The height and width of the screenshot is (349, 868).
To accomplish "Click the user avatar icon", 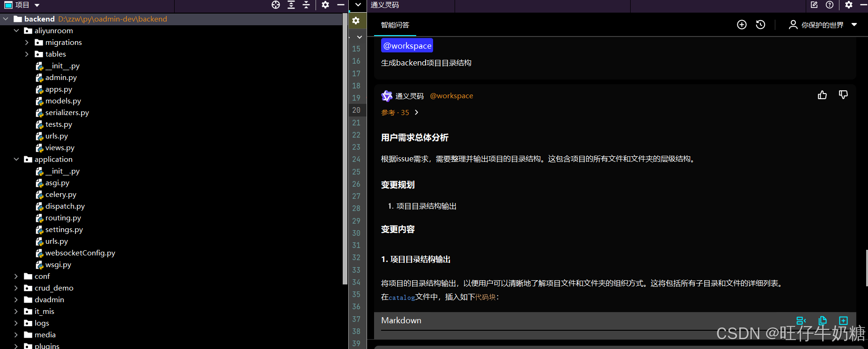I will [x=793, y=24].
